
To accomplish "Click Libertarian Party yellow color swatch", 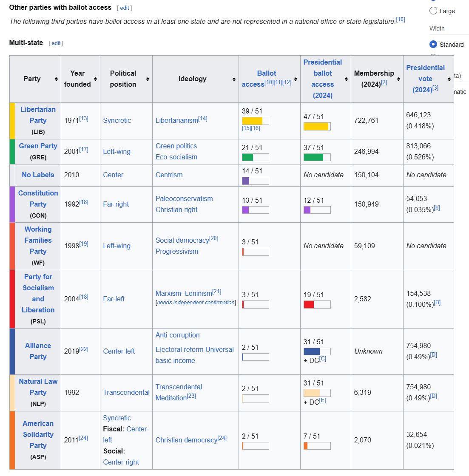I will pyautogui.click(x=12, y=121).
